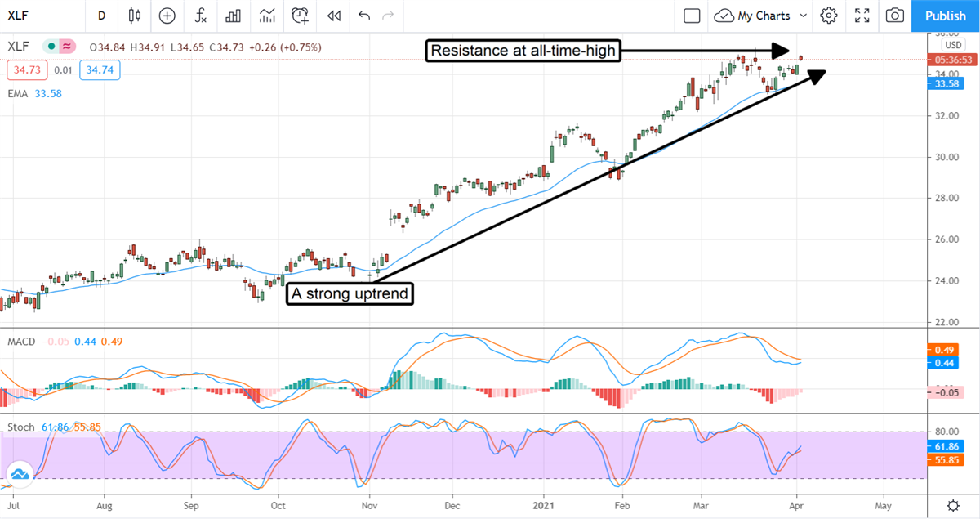Click the undo arrow
The height and width of the screenshot is (519, 980).
363,16
